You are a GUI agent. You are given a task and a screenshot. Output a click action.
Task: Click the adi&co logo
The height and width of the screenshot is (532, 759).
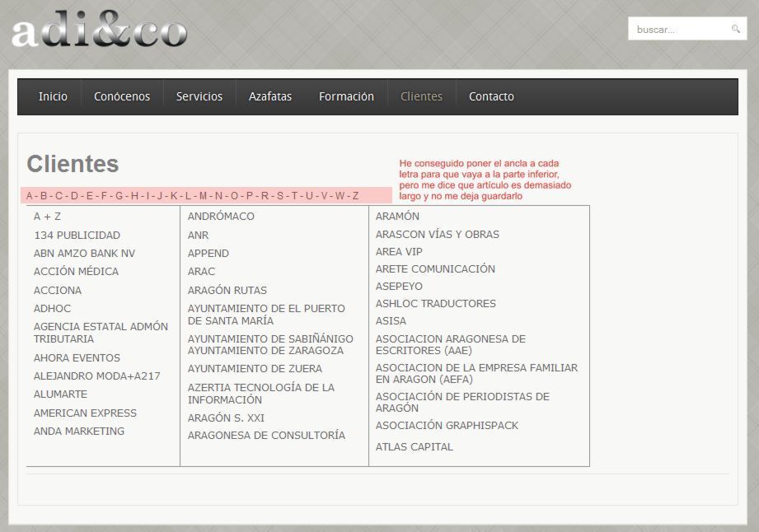coord(99,30)
